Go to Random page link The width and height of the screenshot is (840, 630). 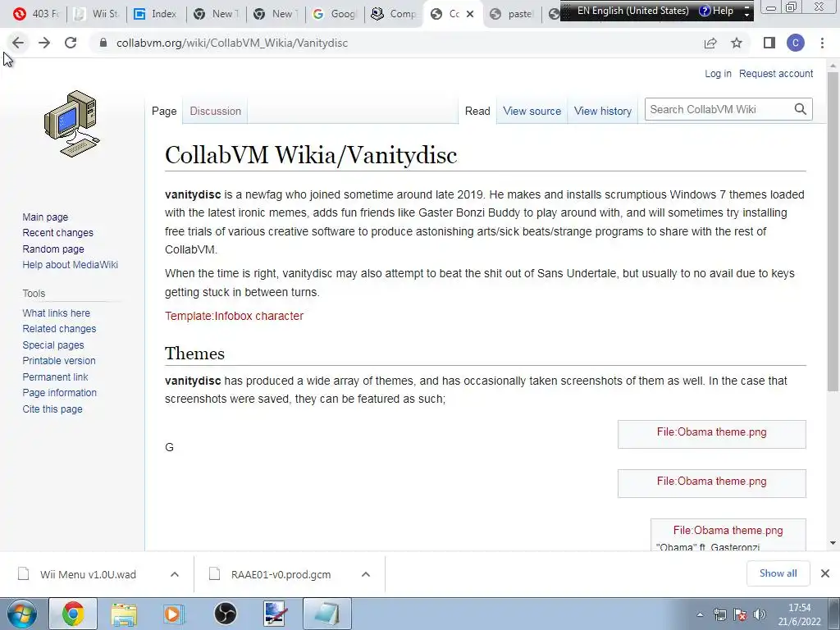[53, 249]
